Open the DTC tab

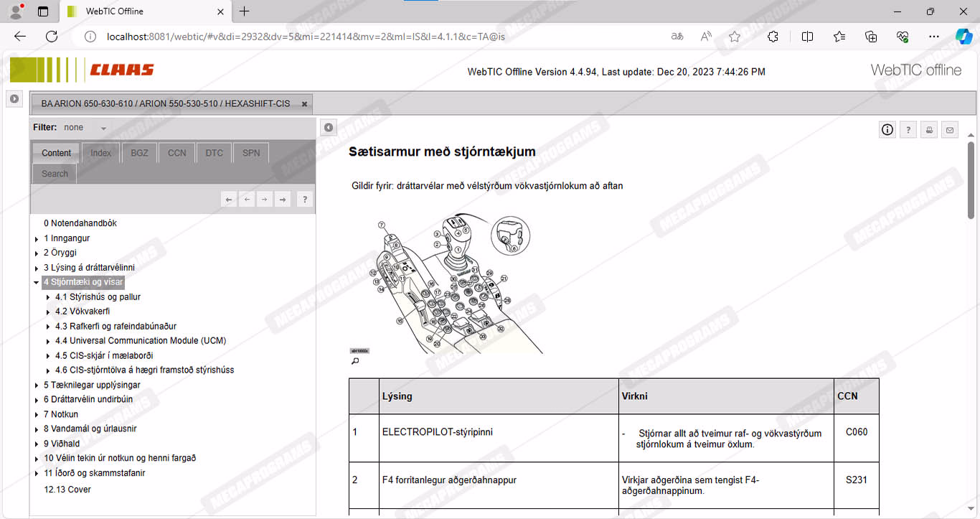[x=214, y=153]
